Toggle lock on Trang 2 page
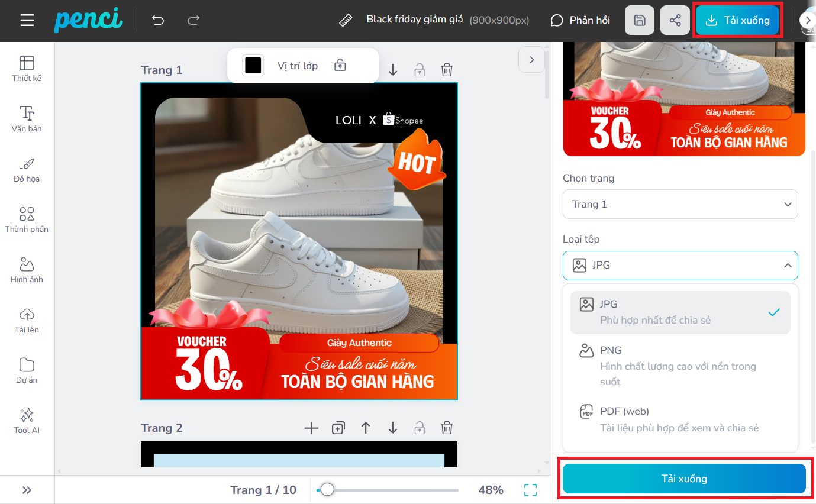816x504 pixels. pos(420,428)
